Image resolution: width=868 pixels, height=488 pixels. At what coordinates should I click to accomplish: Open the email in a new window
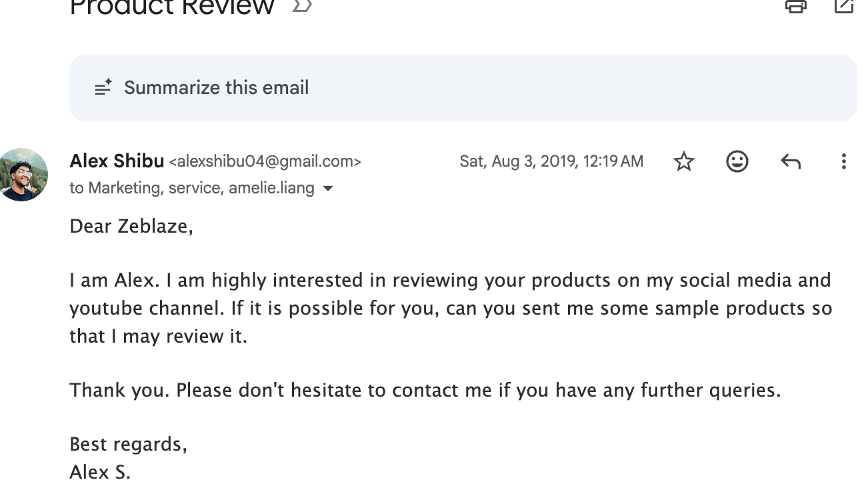click(844, 6)
